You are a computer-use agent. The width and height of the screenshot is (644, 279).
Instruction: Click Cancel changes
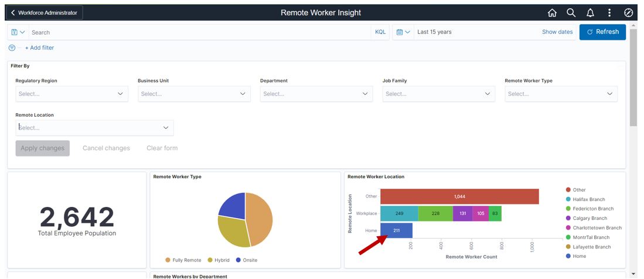pyautogui.click(x=107, y=148)
